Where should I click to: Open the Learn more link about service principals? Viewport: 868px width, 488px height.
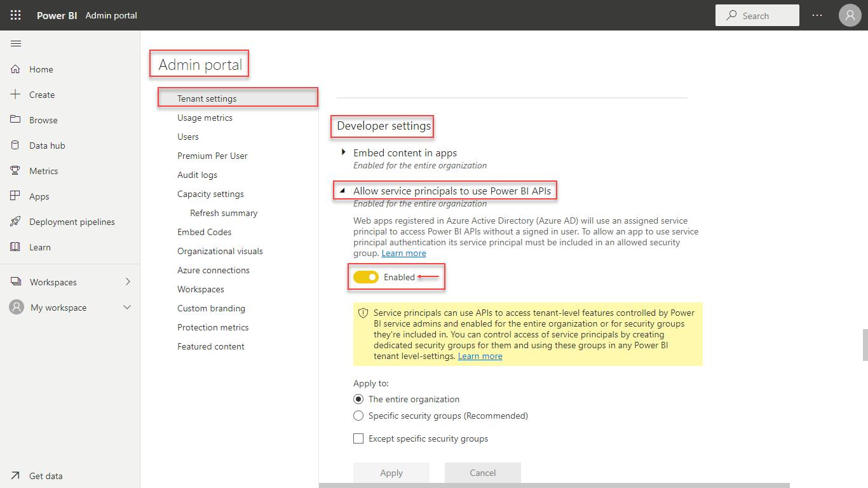click(x=403, y=253)
